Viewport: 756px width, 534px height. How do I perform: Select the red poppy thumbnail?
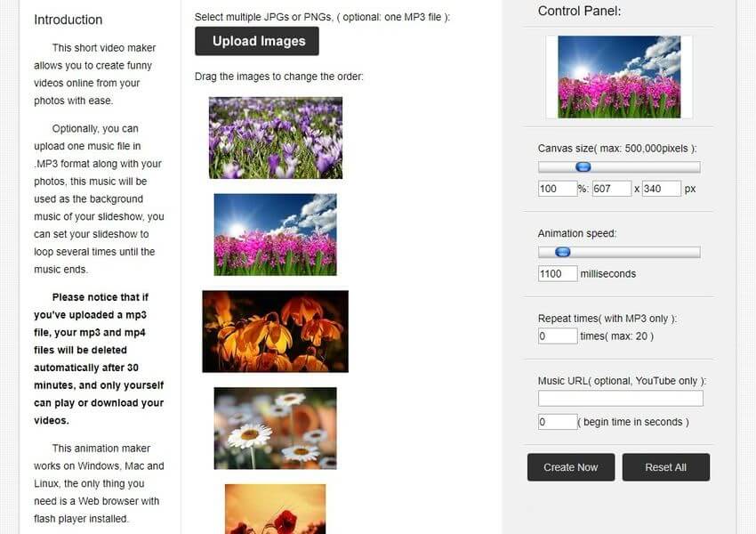click(276, 509)
